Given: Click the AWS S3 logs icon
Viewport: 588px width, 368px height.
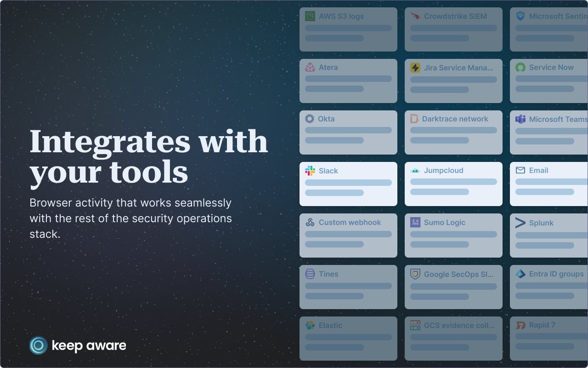Looking at the screenshot, I should click(310, 16).
